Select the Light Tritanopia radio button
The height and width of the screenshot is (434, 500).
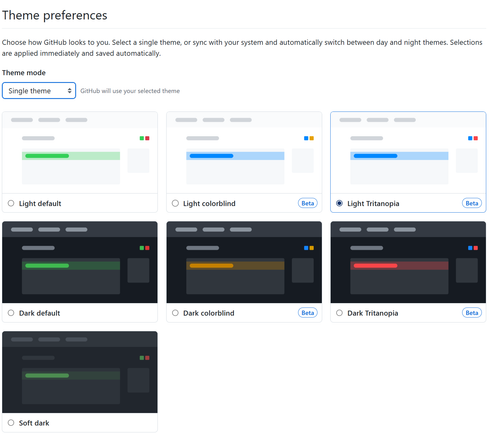coord(339,203)
